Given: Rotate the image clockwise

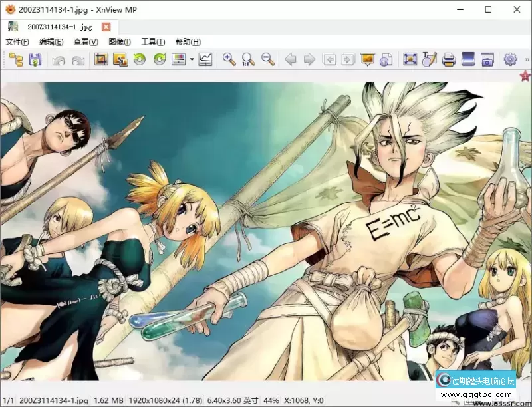Looking at the screenshot, I should click(x=158, y=59).
